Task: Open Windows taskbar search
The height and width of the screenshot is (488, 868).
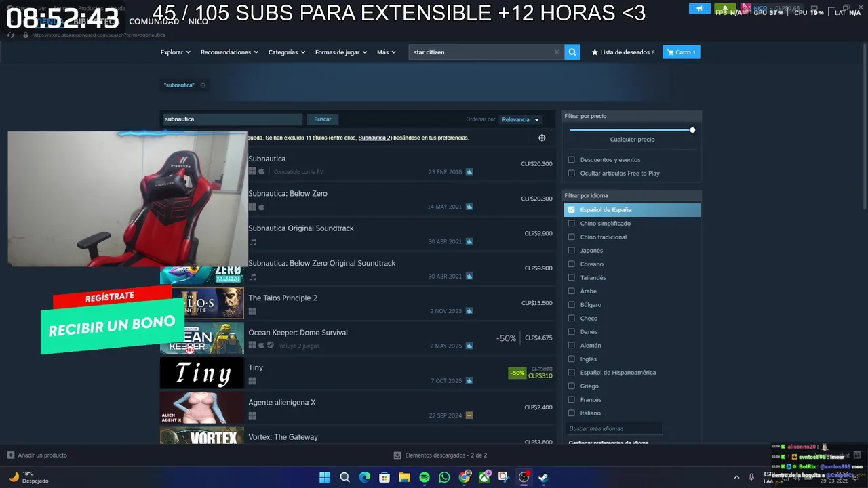Action: tap(344, 477)
